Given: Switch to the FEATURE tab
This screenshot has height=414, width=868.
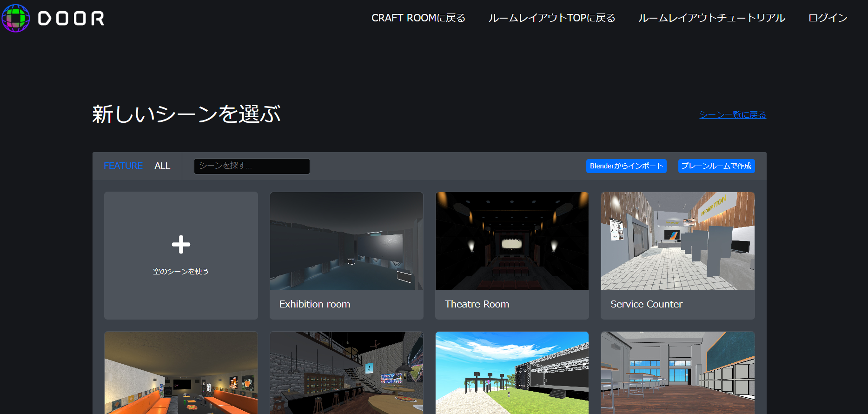Looking at the screenshot, I should (123, 166).
